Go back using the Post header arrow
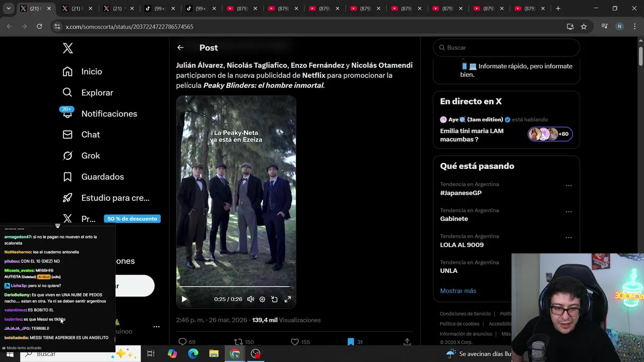 (180, 47)
